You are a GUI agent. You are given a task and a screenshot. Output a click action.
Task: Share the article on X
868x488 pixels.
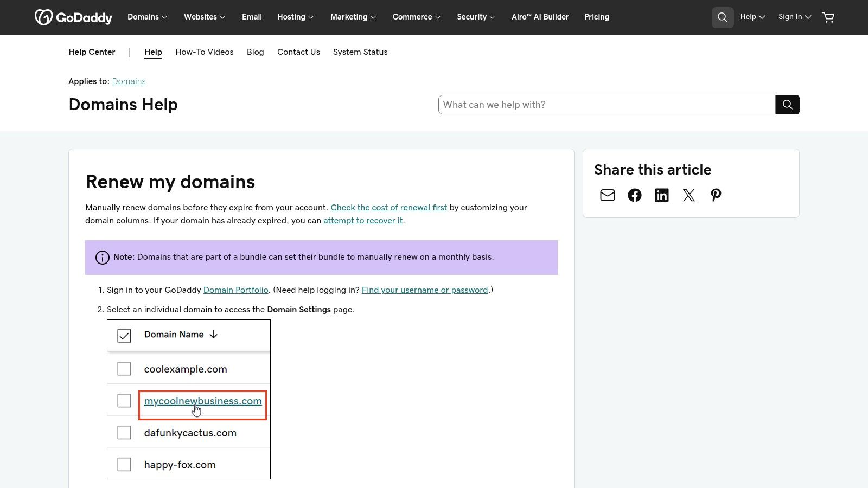[x=688, y=195]
